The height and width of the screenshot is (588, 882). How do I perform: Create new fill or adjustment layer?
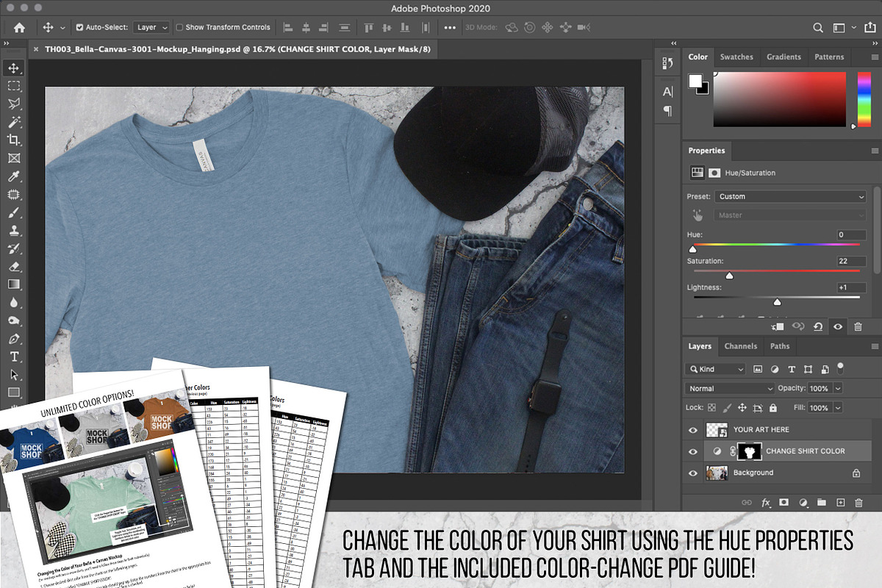pos(803,503)
